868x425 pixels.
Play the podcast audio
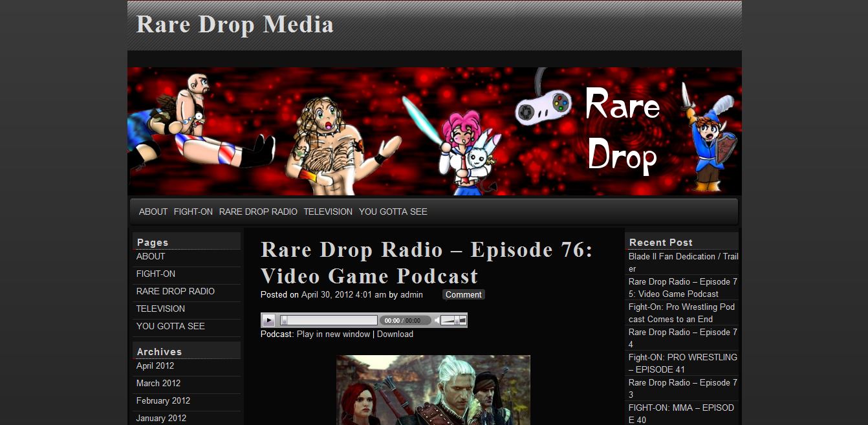click(269, 320)
